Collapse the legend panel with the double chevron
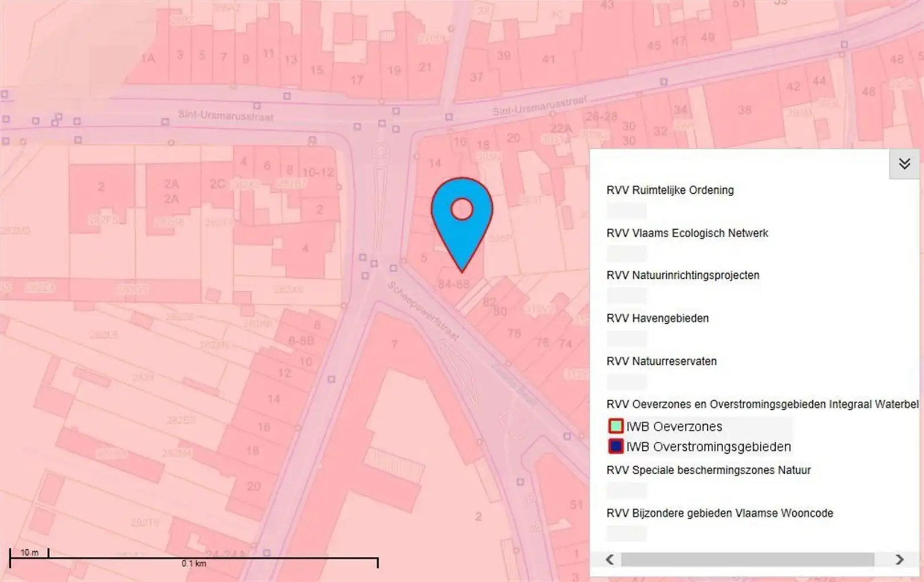Screen dimensions: 924x582 (905, 164)
